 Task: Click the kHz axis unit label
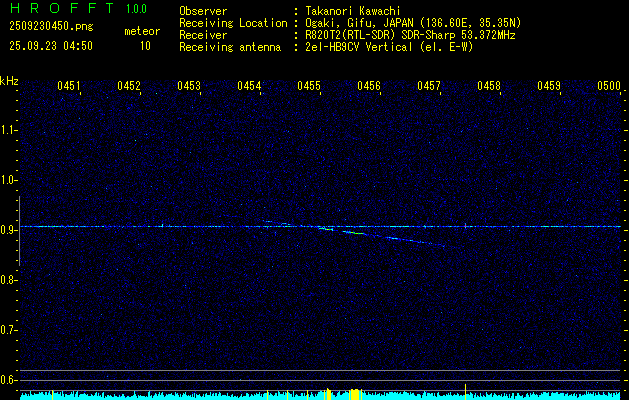pos(9,80)
